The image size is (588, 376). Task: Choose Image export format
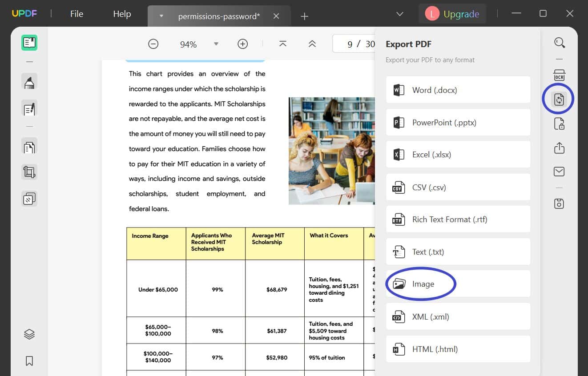tap(458, 284)
